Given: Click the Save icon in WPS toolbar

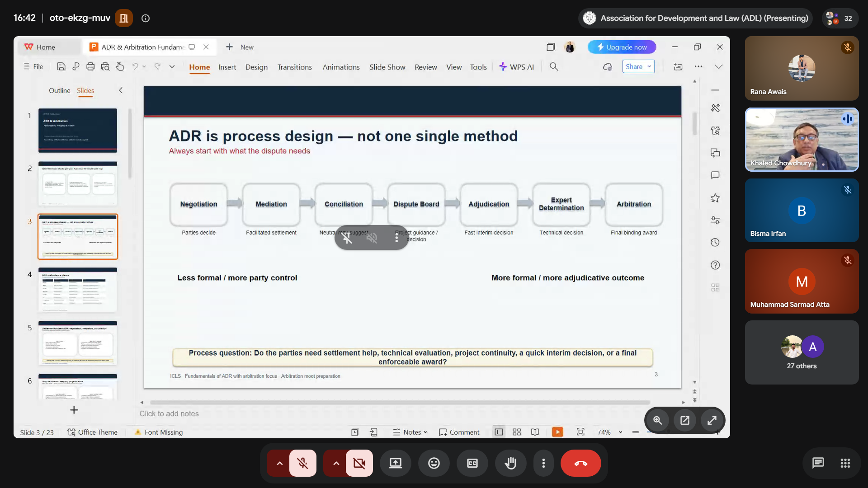Looking at the screenshot, I should tap(61, 67).
